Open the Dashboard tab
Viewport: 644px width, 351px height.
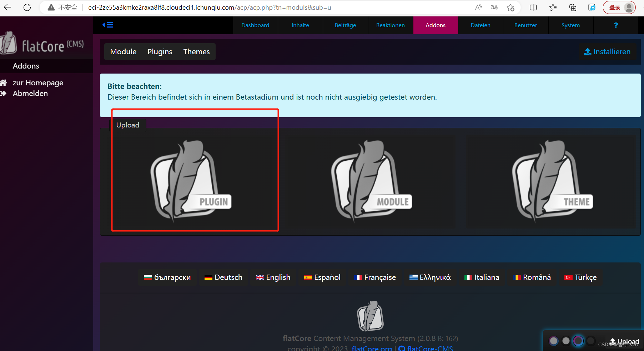pyautogui.click(x=255, y=25)
